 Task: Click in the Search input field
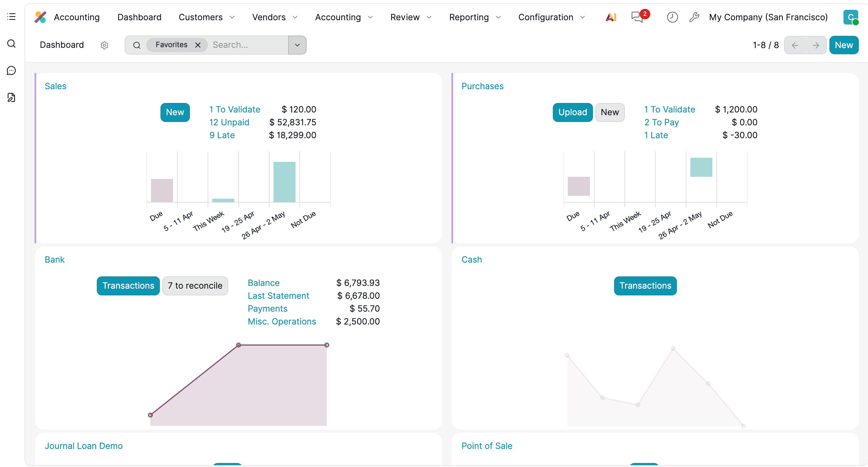coord(248,45)
